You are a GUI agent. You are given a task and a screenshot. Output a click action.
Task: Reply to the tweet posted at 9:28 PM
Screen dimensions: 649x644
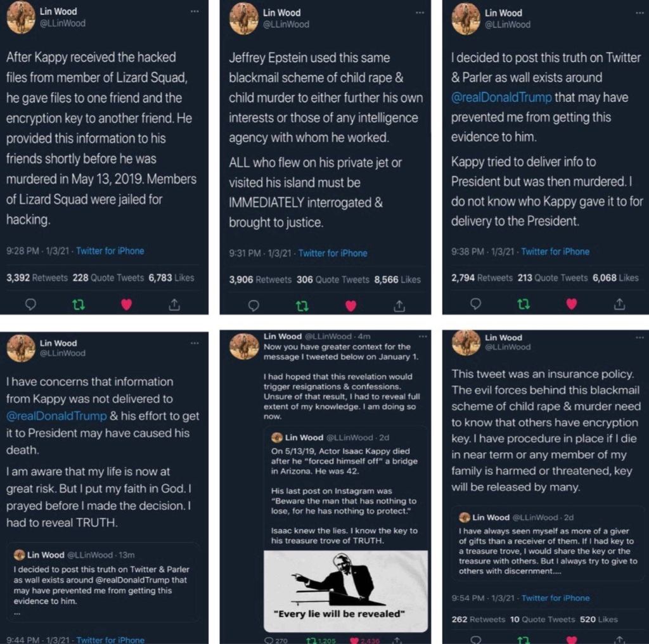(x=30, y=304)
